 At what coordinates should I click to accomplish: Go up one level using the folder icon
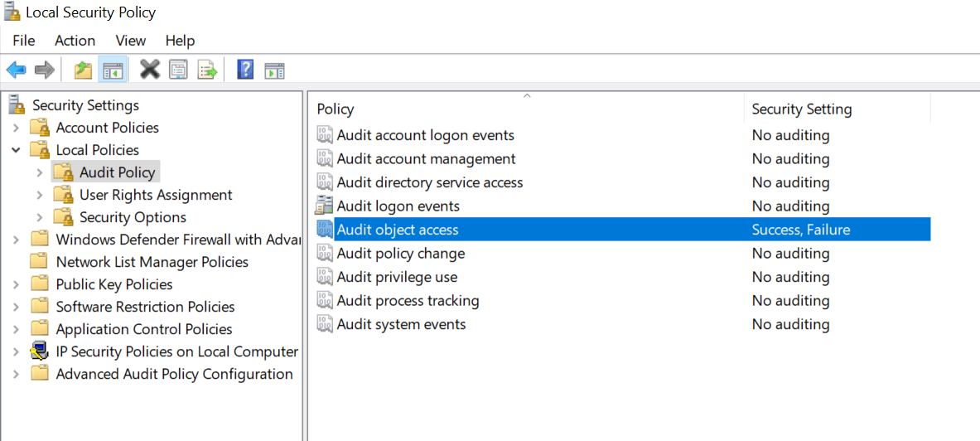point(83,70)
